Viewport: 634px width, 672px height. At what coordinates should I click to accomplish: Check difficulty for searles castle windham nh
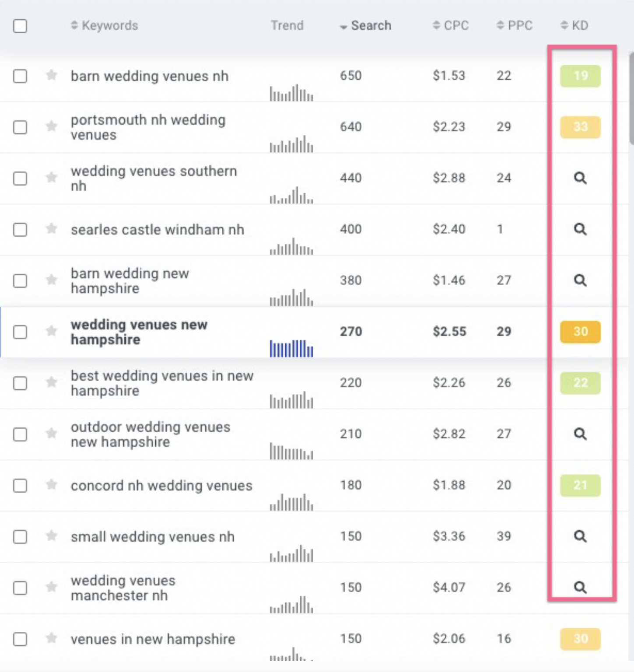point(580,229)
